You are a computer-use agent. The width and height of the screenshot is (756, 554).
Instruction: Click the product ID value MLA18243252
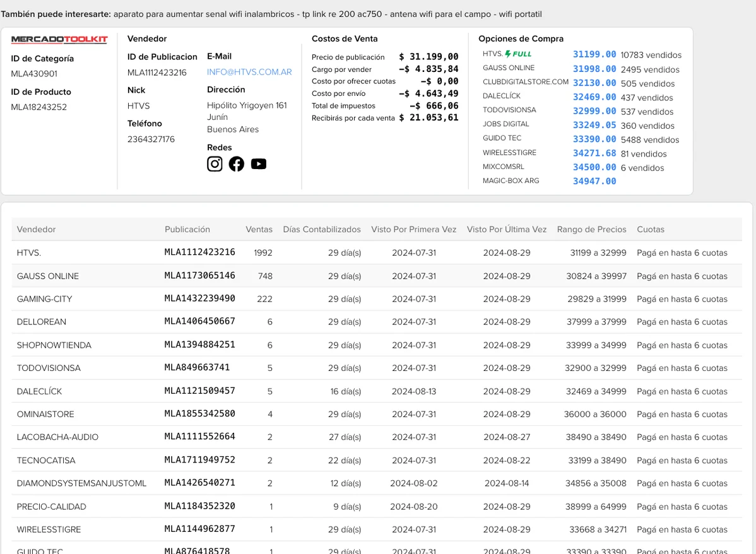(39, 107)
